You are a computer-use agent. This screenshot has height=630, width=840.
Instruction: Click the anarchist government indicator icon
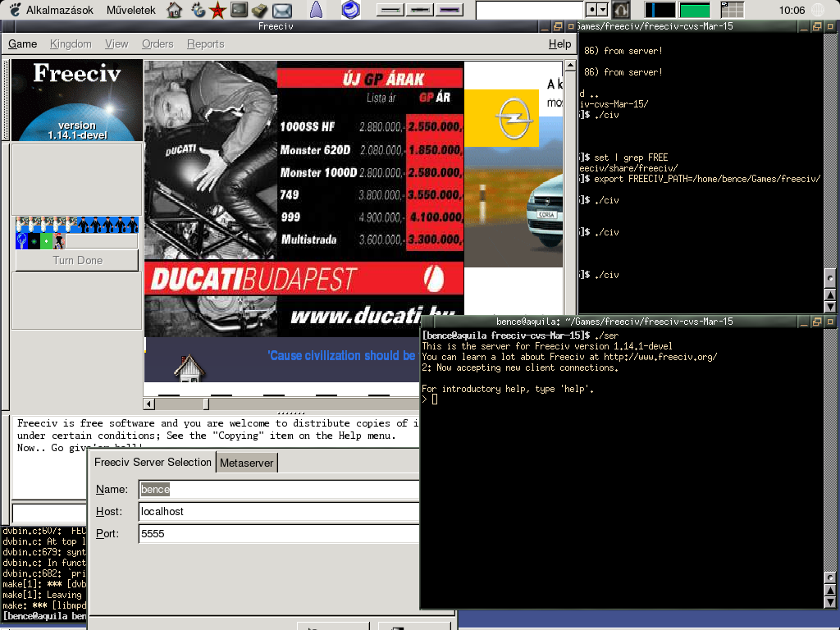tap(59, 241)
